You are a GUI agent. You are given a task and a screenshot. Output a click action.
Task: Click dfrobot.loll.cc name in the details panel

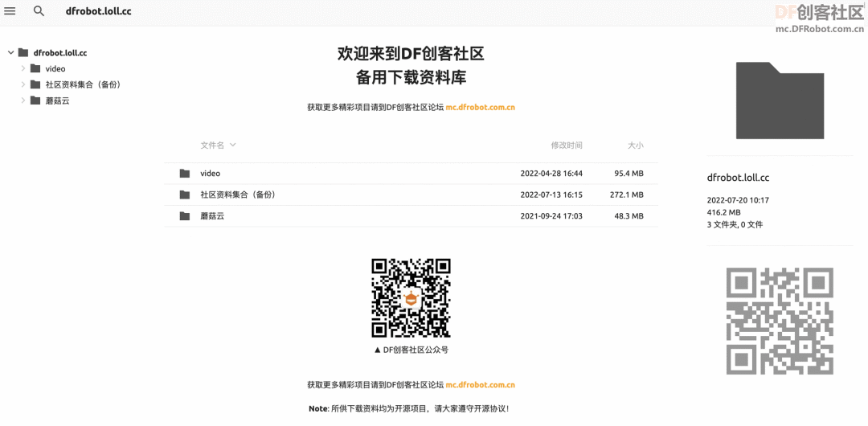coord(738,178)
